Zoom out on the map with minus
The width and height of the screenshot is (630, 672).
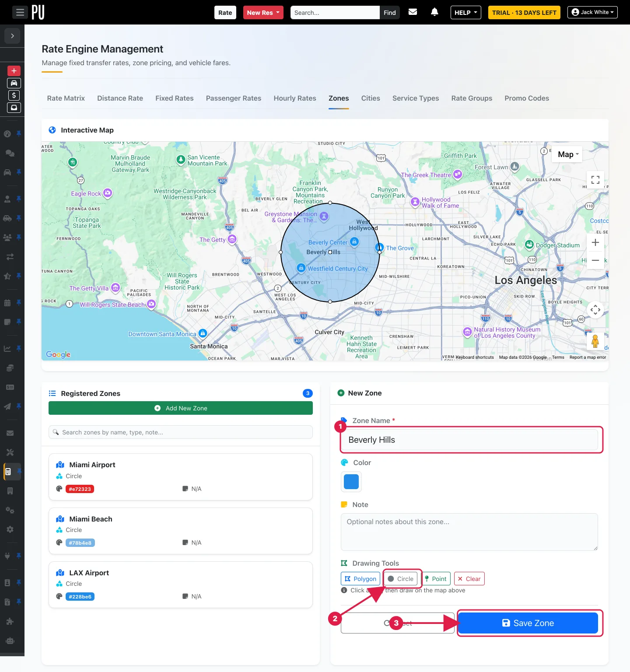click(x=595, y=260)
